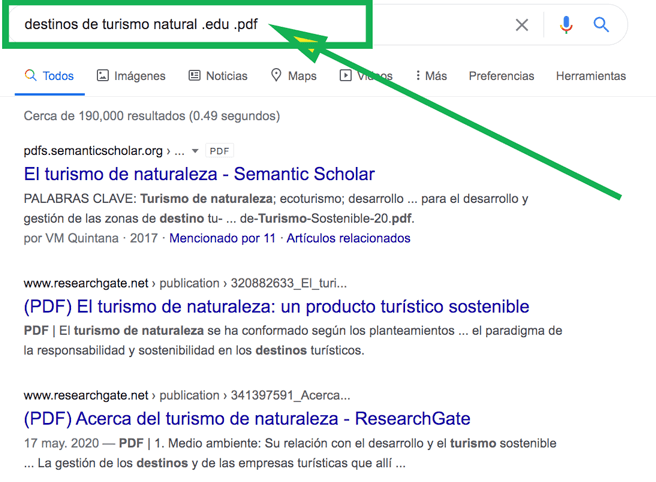Clear the search query with X icon

tap(522, 25)
